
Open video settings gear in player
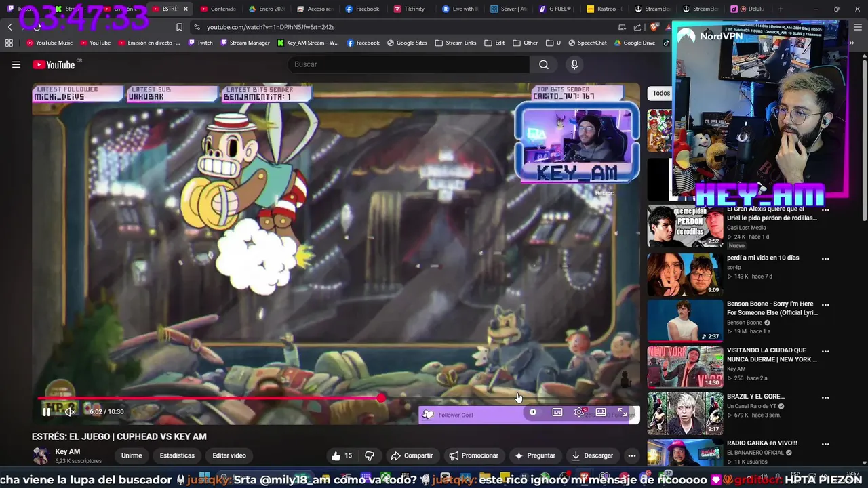point(579,412)
